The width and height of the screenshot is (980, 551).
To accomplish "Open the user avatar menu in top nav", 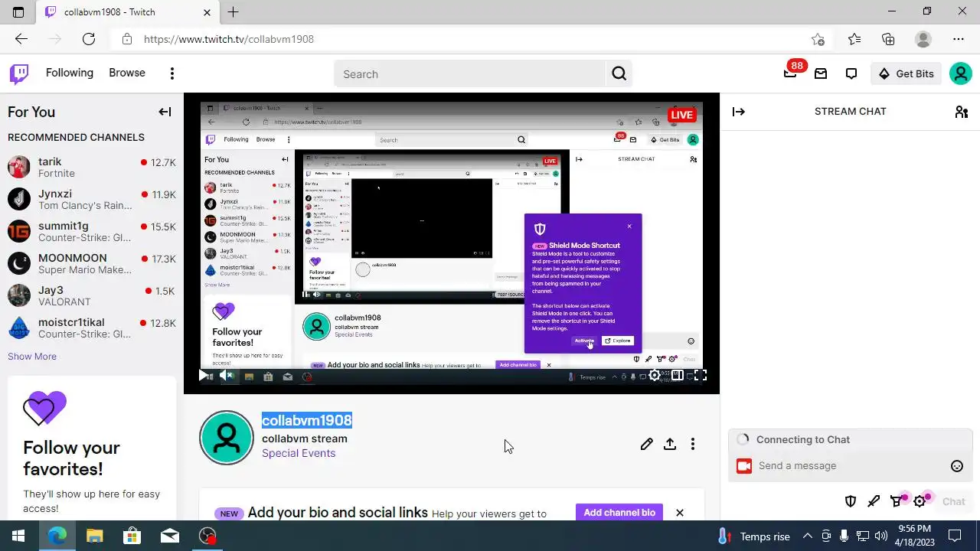I will coord(960,73).
